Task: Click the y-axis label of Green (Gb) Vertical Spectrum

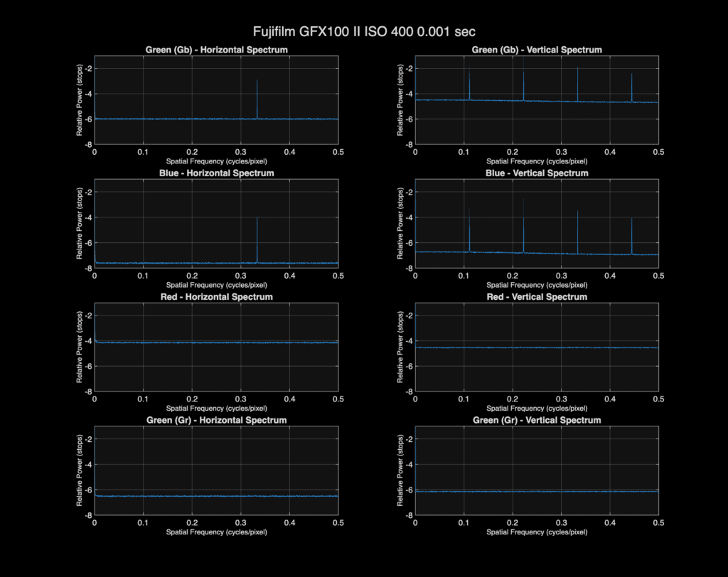Action: click(x=400, y=99)
